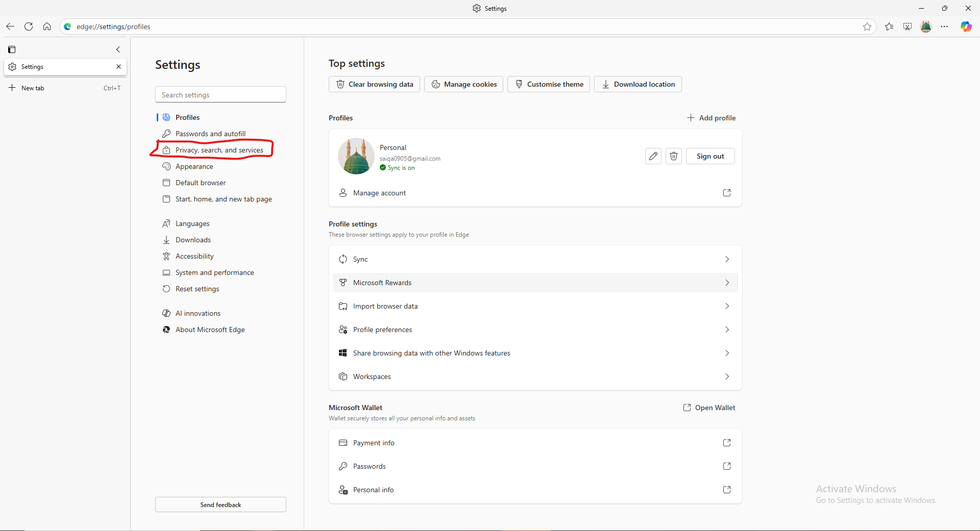Open System and performance settings

point(214,272)
